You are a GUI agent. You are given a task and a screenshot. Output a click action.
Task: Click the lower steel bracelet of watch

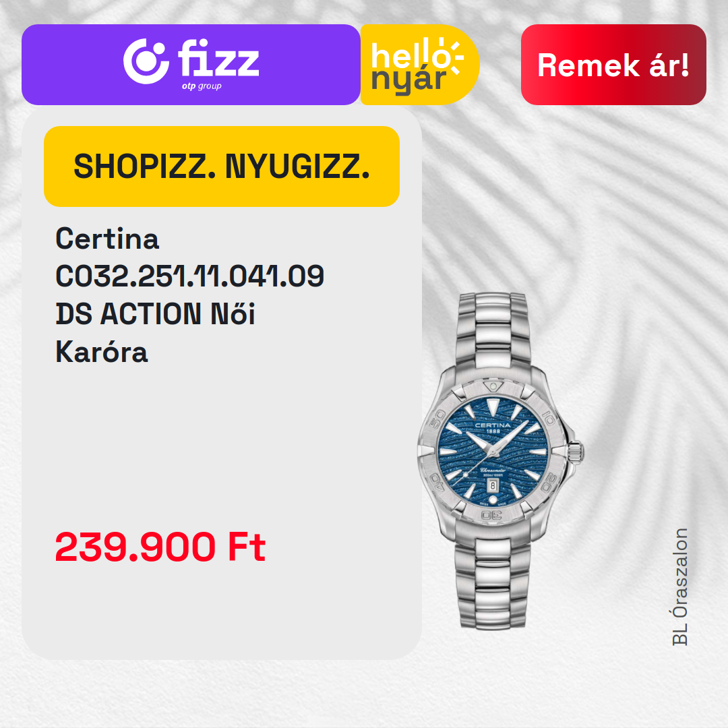(x=492, y=582)
